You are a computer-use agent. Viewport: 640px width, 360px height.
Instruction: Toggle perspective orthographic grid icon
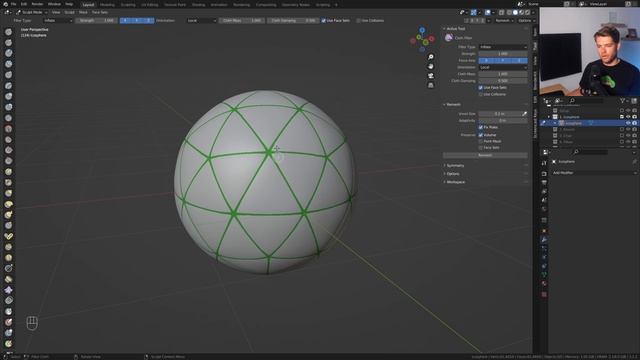[x=431, y=85]
